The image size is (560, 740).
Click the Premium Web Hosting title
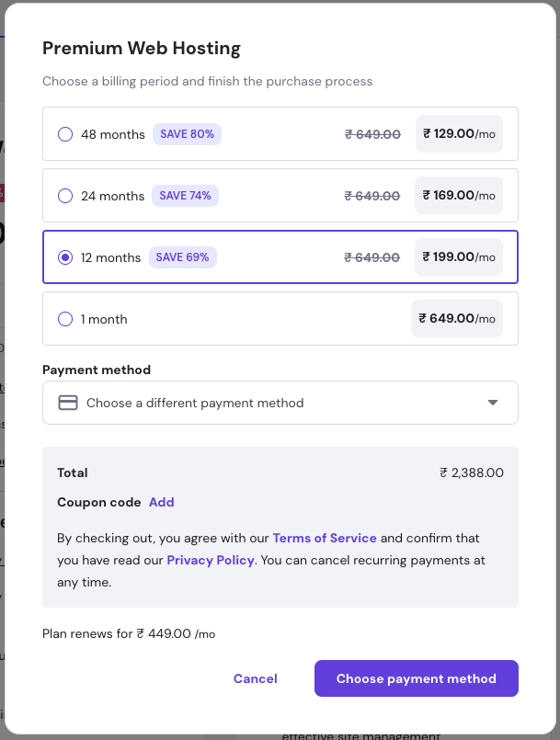pyautogui.click(x=141, y=48)
